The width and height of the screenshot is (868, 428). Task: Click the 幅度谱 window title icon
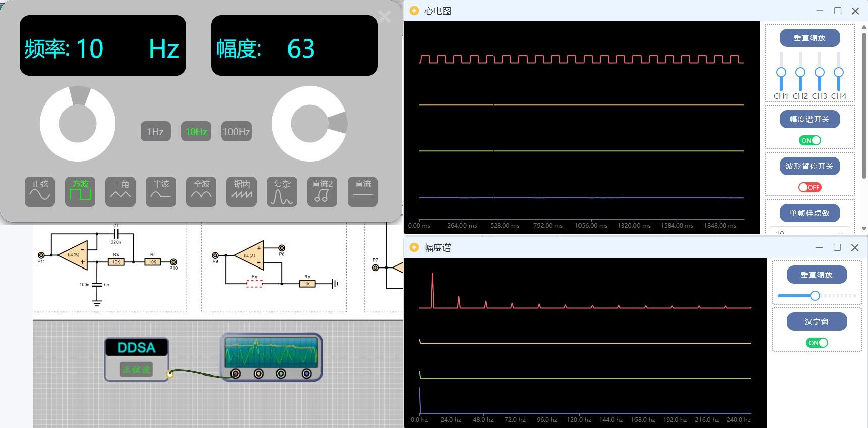(414, 247)
